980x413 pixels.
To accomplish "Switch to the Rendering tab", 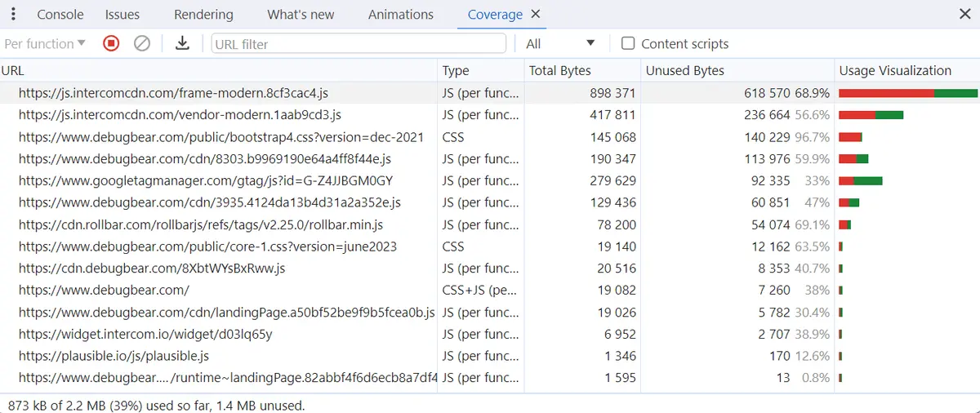I will pyautogui.click(x=203, y=14).
